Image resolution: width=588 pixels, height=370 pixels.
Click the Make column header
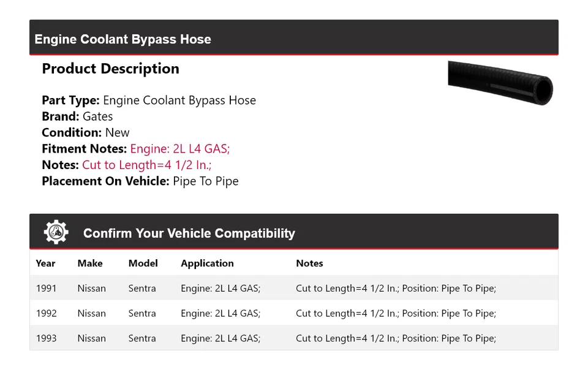(x=90, y=263)
